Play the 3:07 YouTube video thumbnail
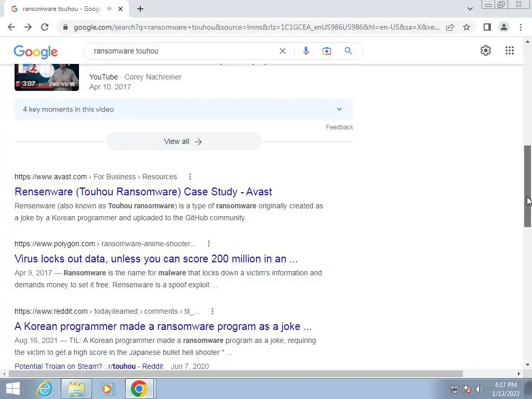The image size is (532, 399). (x=47, y=77)
